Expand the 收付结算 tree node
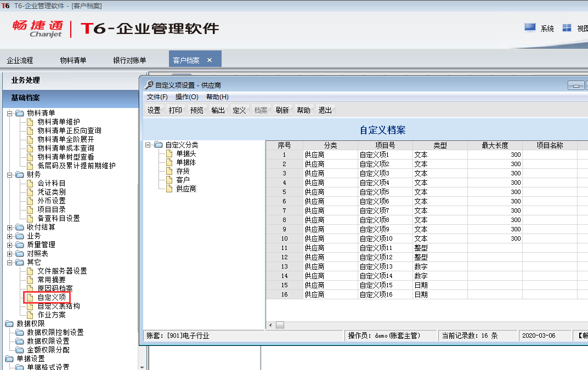This screenshot has height=370, width=588. tap(10, 227)
